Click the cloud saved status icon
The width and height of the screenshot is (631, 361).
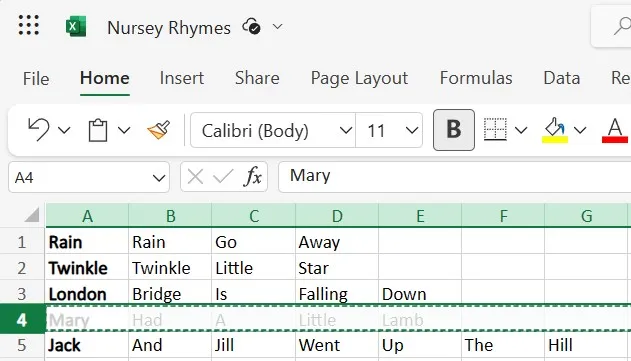coord(252,27)
